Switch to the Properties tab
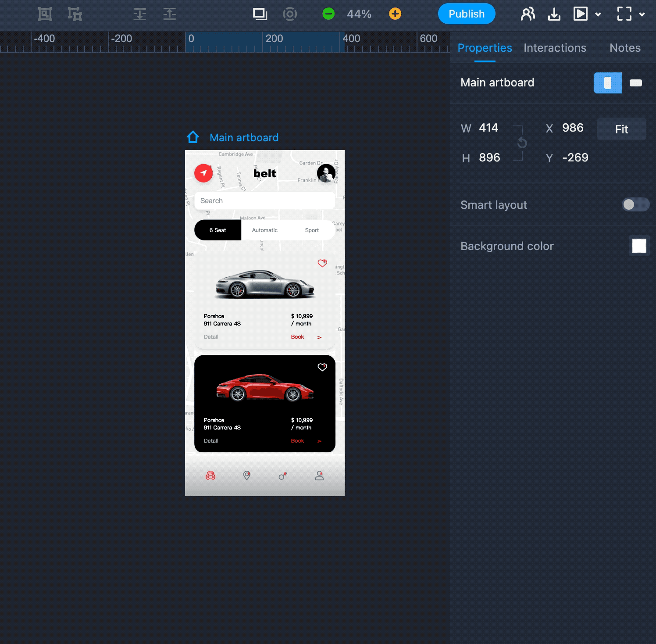The width and height of the screenshot is (656, 644). pos(485,48)
